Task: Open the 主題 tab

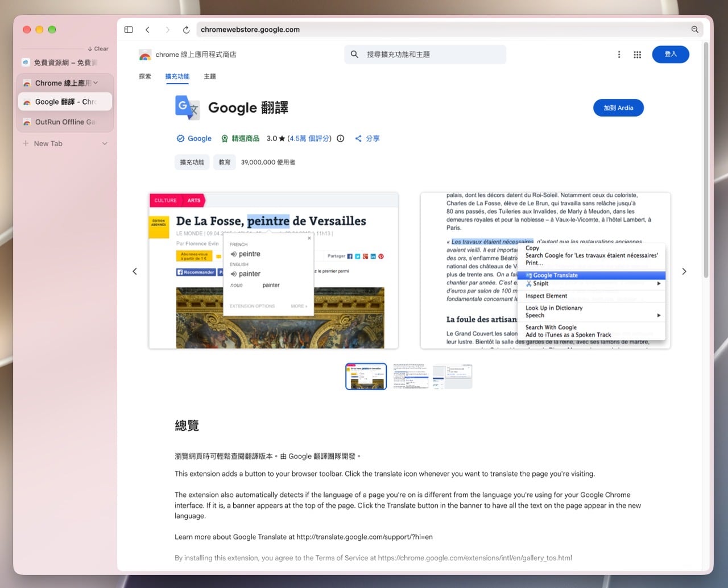Action: click(x=210, y=76)
